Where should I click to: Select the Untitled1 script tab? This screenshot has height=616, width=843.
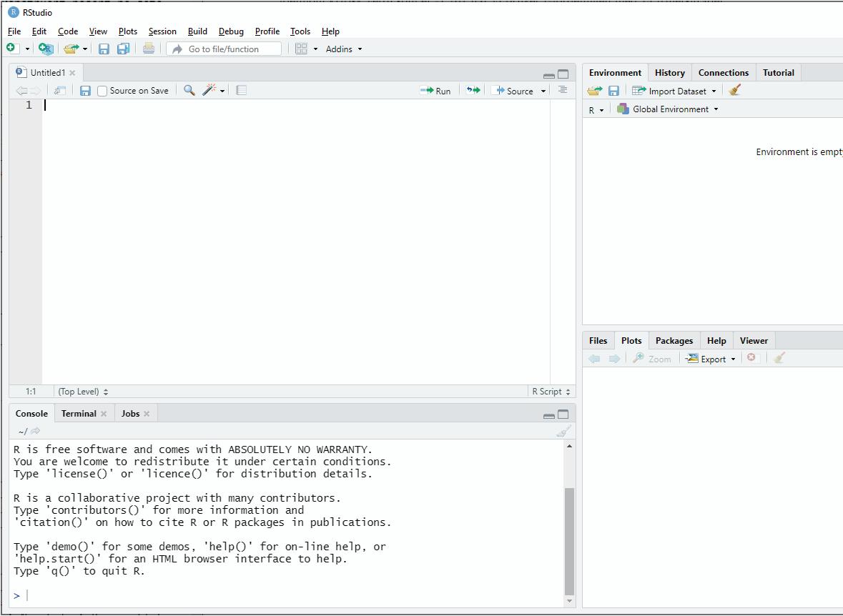point(46,73)
